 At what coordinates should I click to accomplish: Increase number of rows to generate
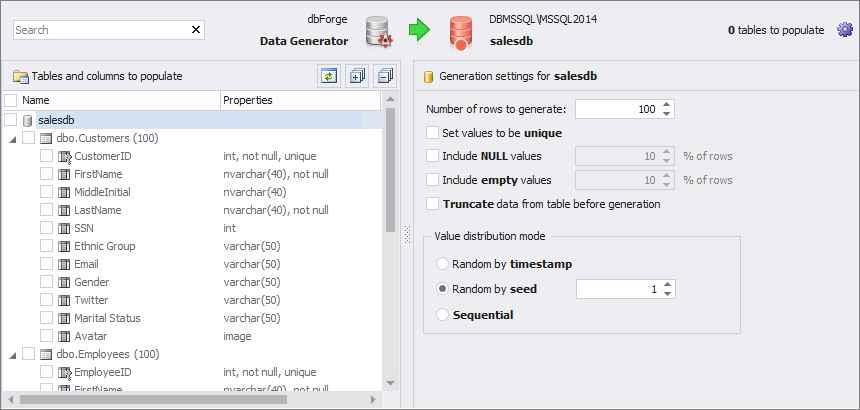666,105
